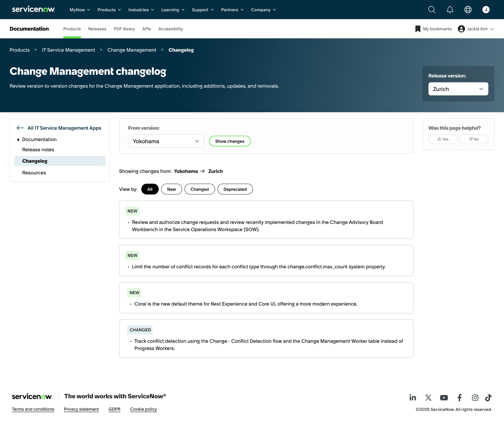Open ServiceNow LinkedIn page icon
This screenshot has height=422, width=504.
[413, 398]
